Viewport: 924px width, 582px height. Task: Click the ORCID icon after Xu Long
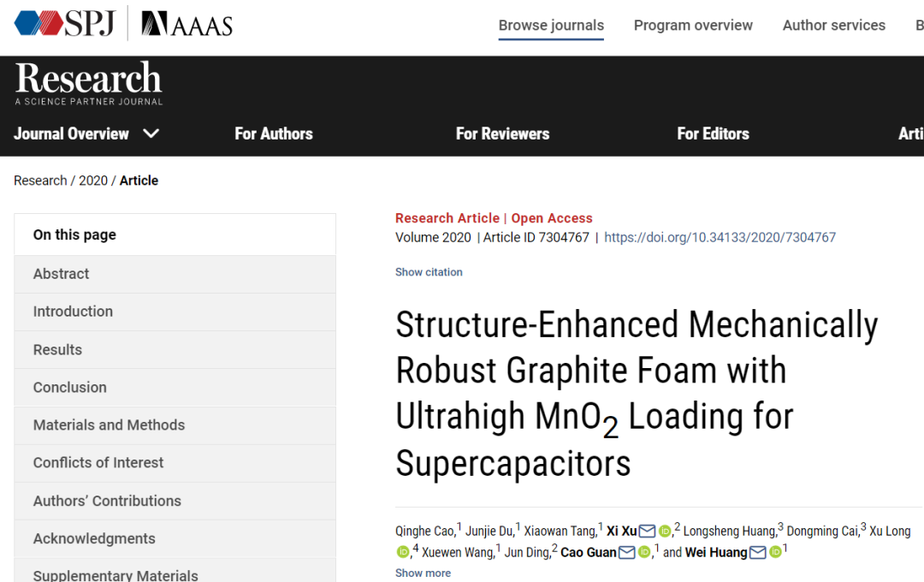coord(400,551)
